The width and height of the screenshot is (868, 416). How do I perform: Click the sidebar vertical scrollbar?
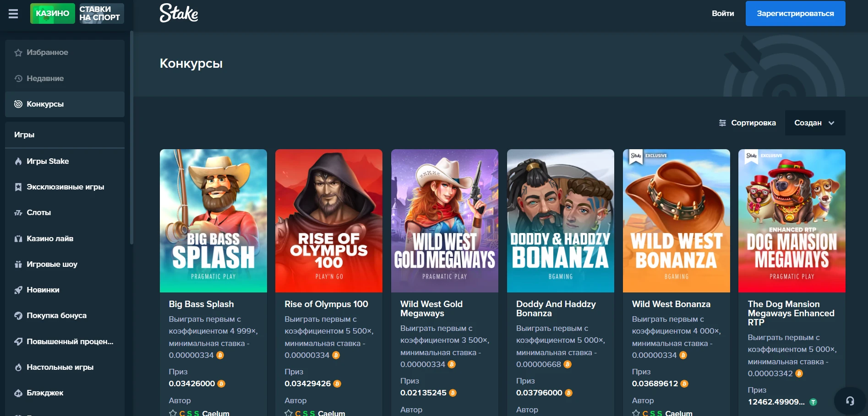[x=131, y=137]
